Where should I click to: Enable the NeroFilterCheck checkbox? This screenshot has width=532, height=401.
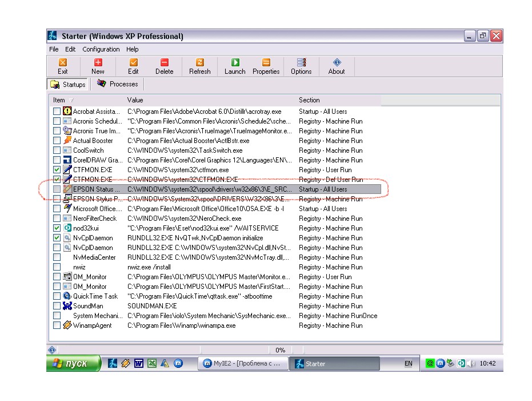coord(57,219)
